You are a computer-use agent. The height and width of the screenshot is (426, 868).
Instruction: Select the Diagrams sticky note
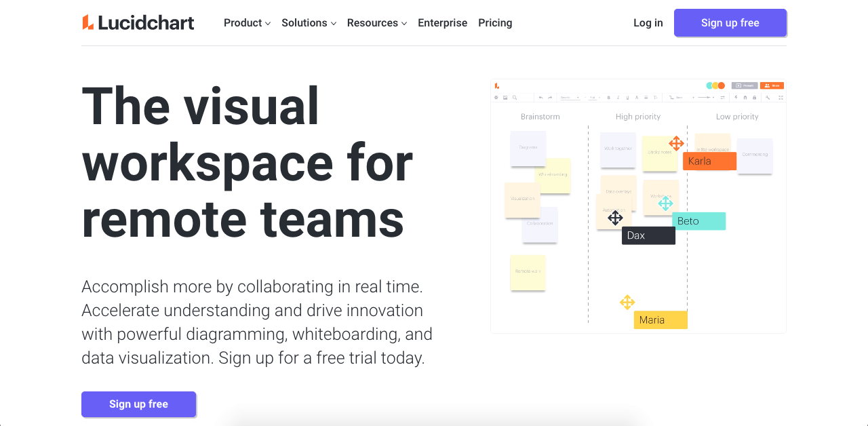point(528,148)
